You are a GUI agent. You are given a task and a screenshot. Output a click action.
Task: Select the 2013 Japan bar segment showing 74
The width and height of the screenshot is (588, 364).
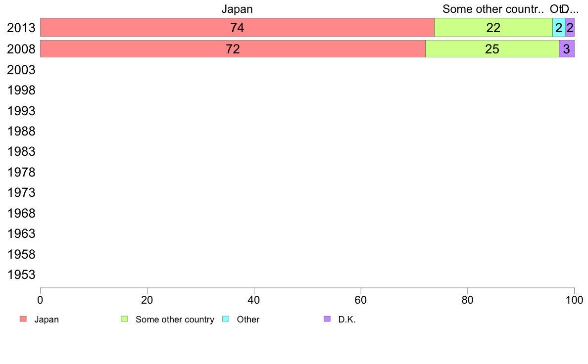click(x=237, y=27)
